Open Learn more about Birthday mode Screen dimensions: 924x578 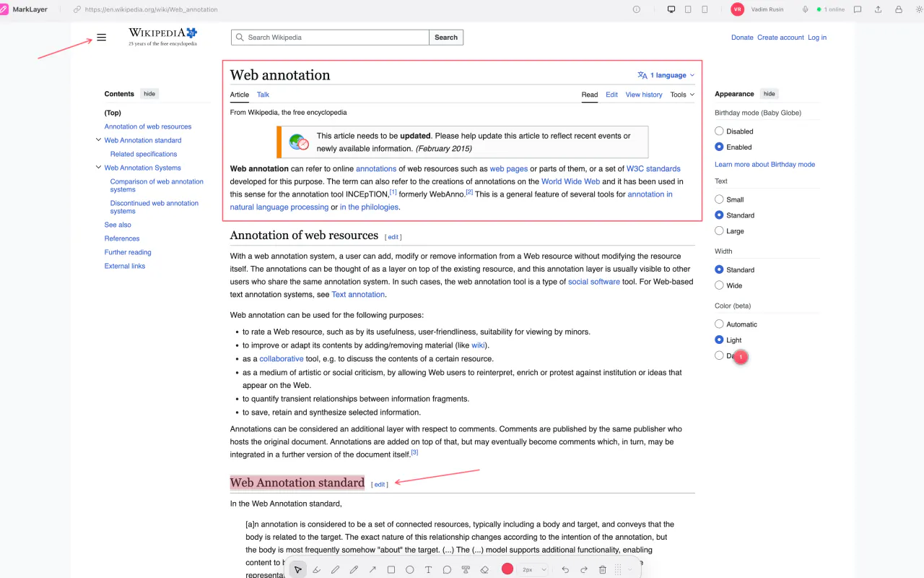coord(764,165)
